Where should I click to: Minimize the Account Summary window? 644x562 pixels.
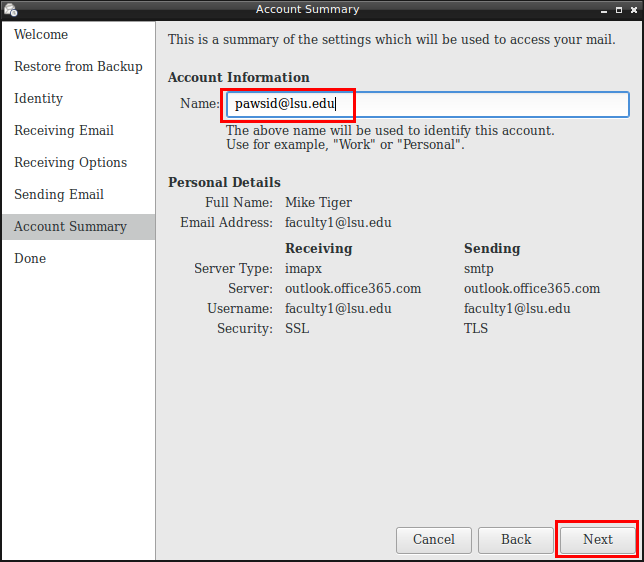pyautogui.click(x=604, y=9)
